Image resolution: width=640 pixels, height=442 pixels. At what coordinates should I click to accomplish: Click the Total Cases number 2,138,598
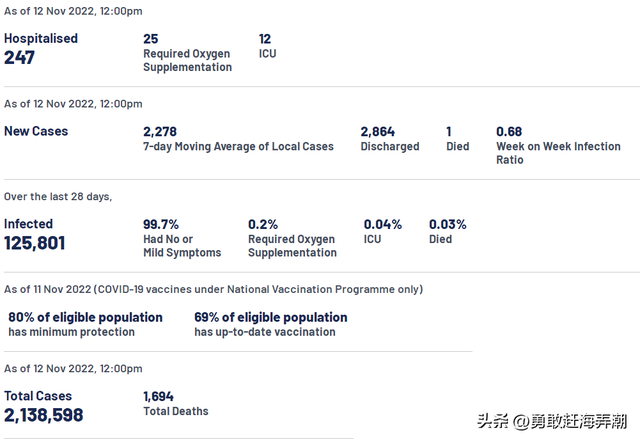coord(44,415)
